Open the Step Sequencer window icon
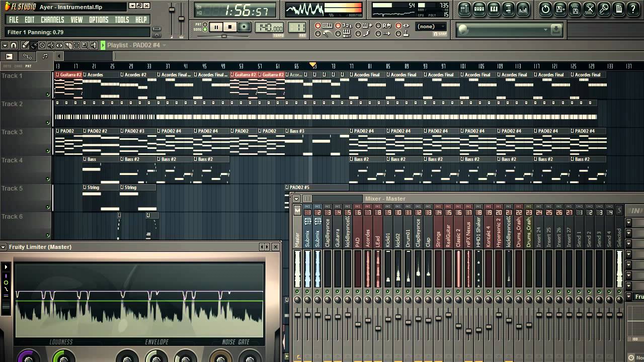 point(479,9)
